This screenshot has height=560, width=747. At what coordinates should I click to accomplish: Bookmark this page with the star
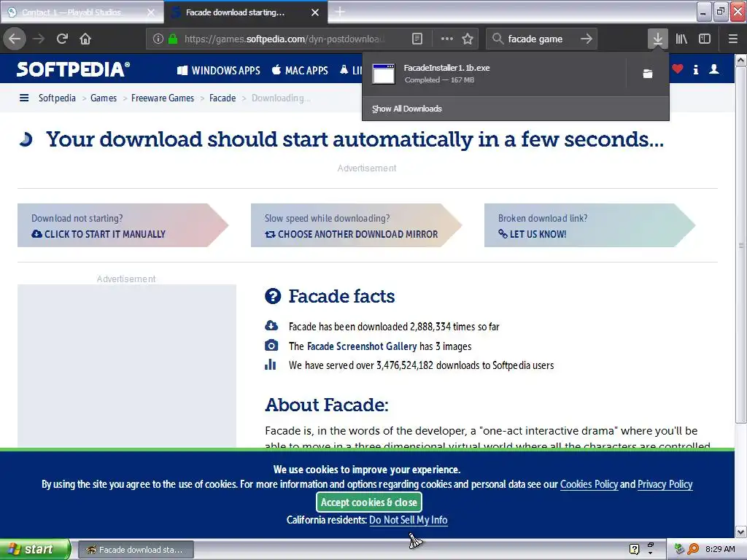[468, 39]
